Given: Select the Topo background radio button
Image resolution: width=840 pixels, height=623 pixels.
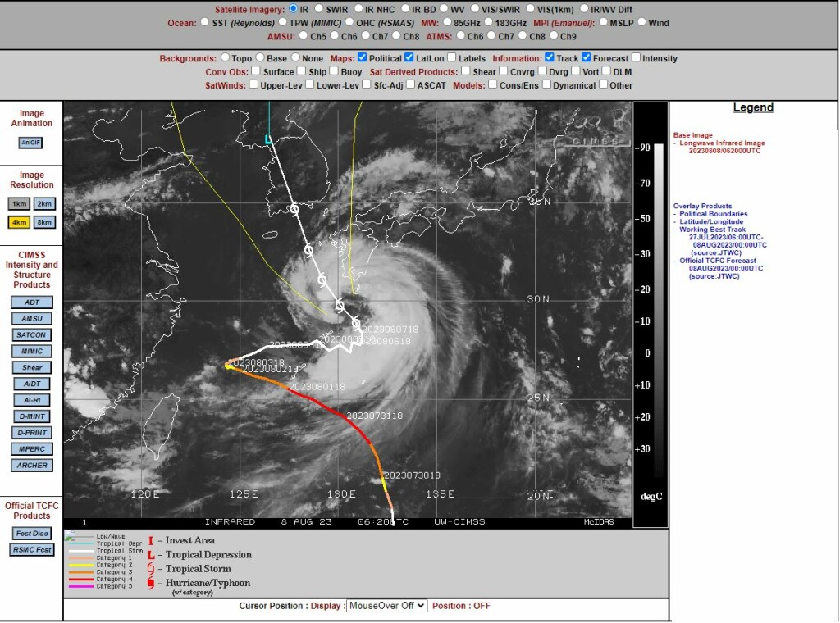Looking at the screenshot, I should pyautogui.click(x=225, y=58).
